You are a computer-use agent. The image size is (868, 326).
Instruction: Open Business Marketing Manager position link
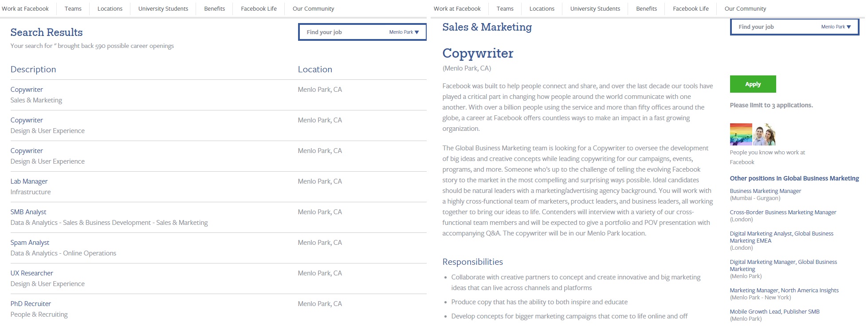click(765, 191)
